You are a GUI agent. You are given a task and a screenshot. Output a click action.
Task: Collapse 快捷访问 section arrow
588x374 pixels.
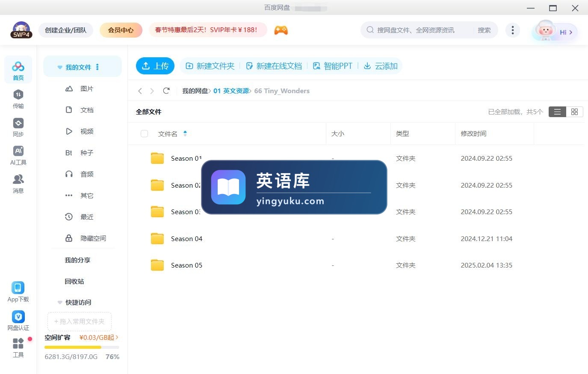[60, 303]
